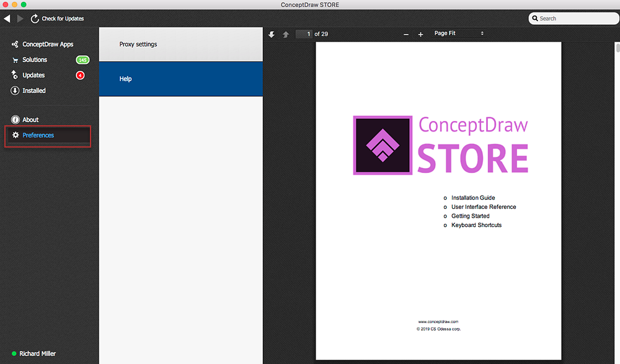The image size is (620, 364).
Task: Click the ConceptDraw Apps sidebar icon
Action: pyautogui.click(x=15, y=44)
